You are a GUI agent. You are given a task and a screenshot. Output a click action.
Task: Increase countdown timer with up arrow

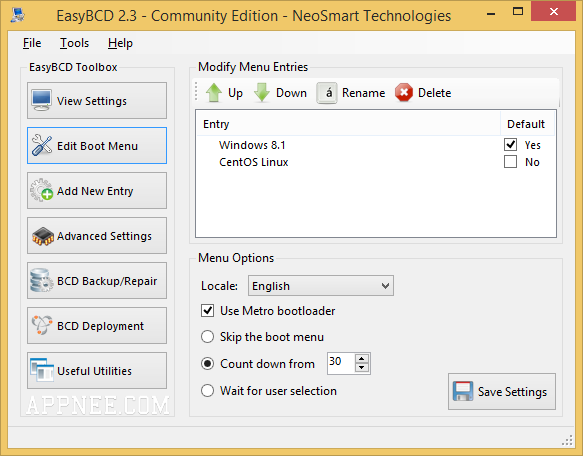(362, 359)
